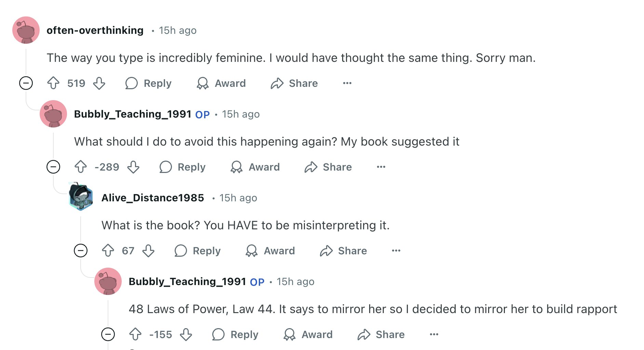Downvote the comment with 67 points

148,251
